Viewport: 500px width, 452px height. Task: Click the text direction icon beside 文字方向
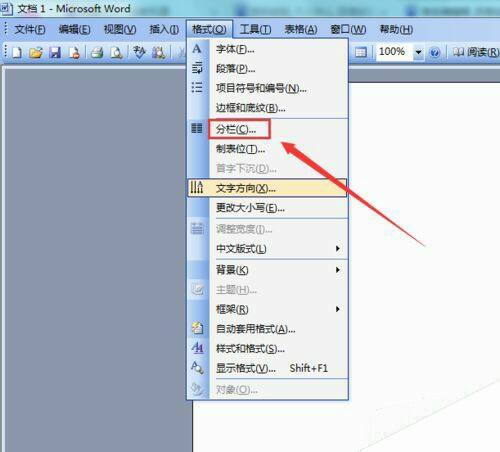click(197, 188)
